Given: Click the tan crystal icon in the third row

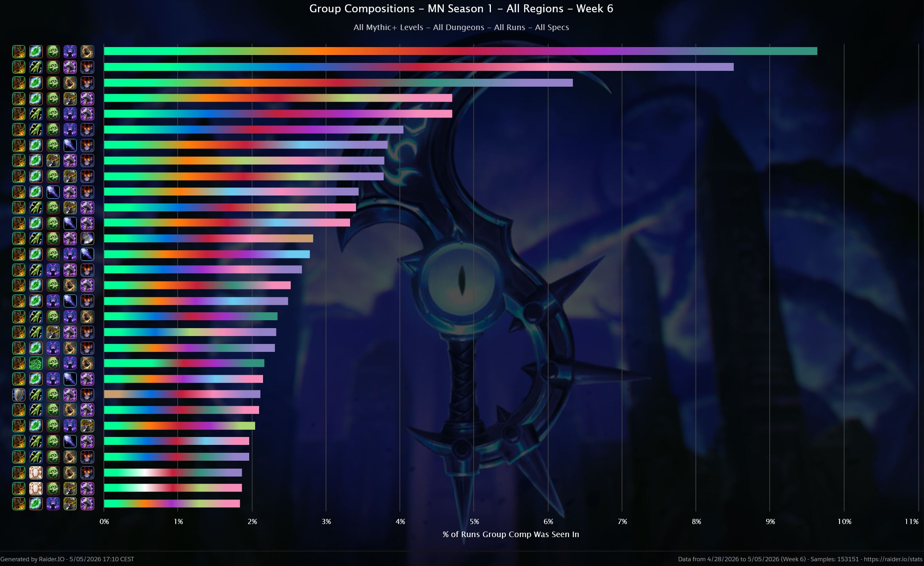Looking at the screenshot, I should point(70,83).
